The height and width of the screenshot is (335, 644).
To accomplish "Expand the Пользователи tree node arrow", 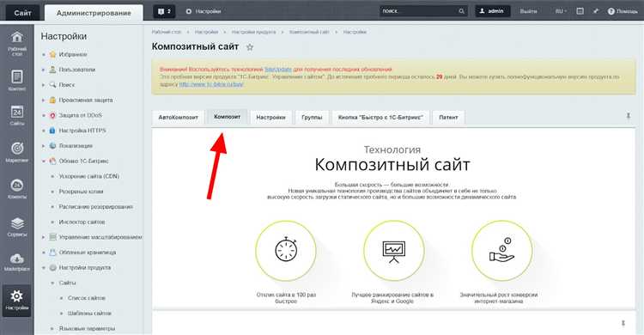I will (44, 70).
